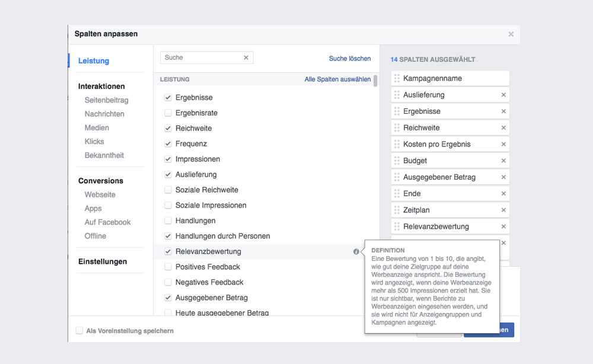Enable Positives Feedback checkbox
This screenshot has height=364, width=593.
(168, 267)
